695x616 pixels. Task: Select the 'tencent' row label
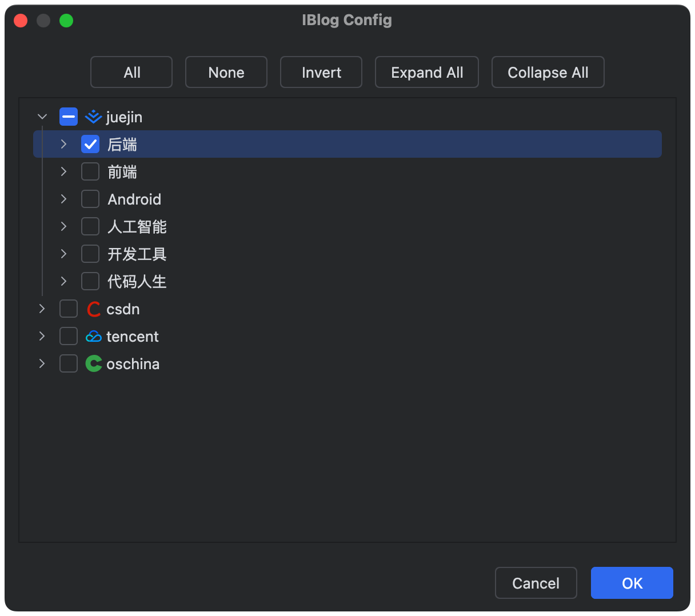(x=133, y=337)
